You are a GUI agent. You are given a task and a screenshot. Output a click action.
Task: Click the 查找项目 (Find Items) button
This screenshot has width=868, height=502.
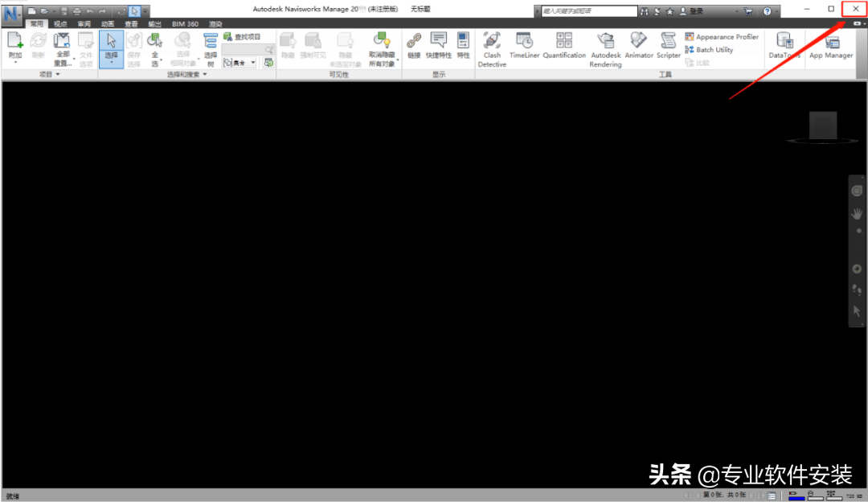tap(242, 36)
